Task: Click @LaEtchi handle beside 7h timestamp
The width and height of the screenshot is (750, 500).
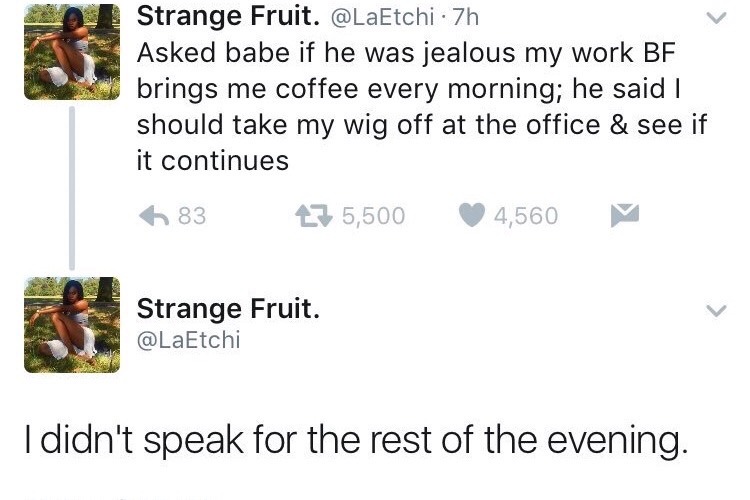Action: coord(383,17)
